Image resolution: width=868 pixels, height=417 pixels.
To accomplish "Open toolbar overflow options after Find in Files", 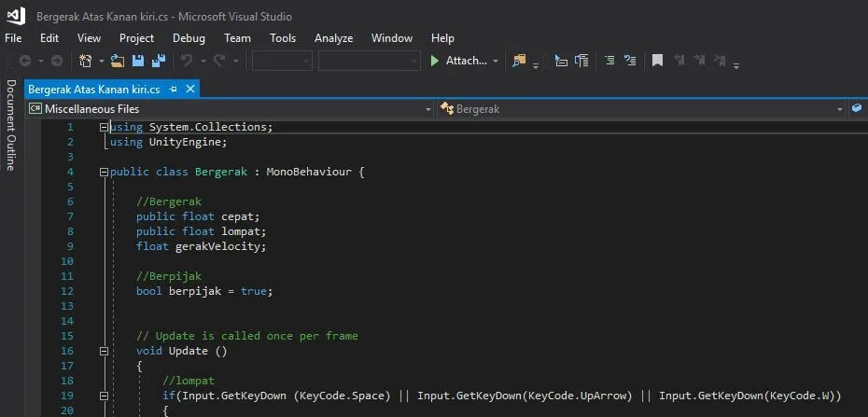I will (536, 66).
